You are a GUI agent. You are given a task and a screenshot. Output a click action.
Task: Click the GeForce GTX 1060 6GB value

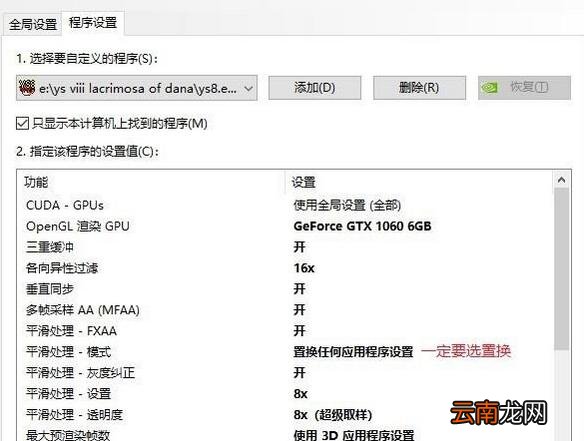362,226
